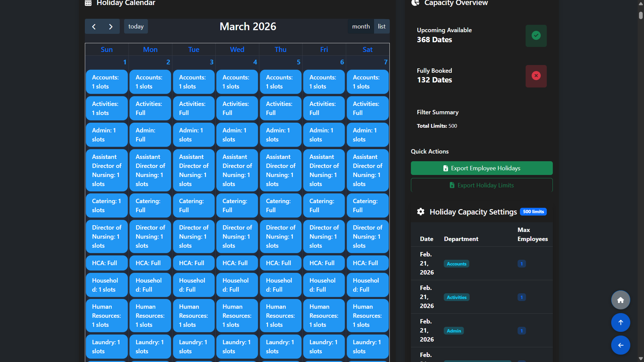Select the floating home icon
Image resolution: width=644 pixels, height=362 pixels.
[x=621, y=300]
